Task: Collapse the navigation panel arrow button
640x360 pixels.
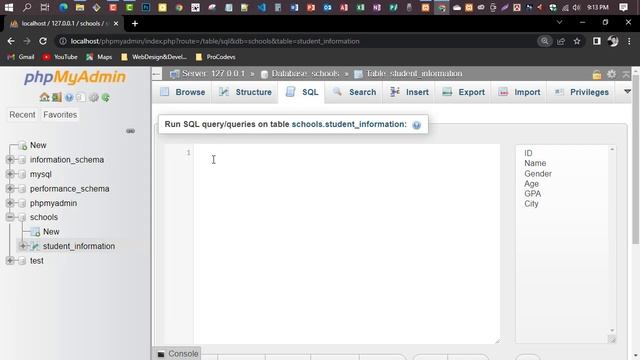Action: [x=156, y=74]
